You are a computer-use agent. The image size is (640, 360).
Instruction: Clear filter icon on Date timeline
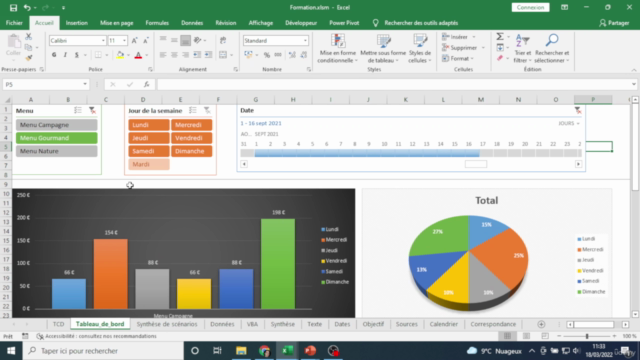578,110
